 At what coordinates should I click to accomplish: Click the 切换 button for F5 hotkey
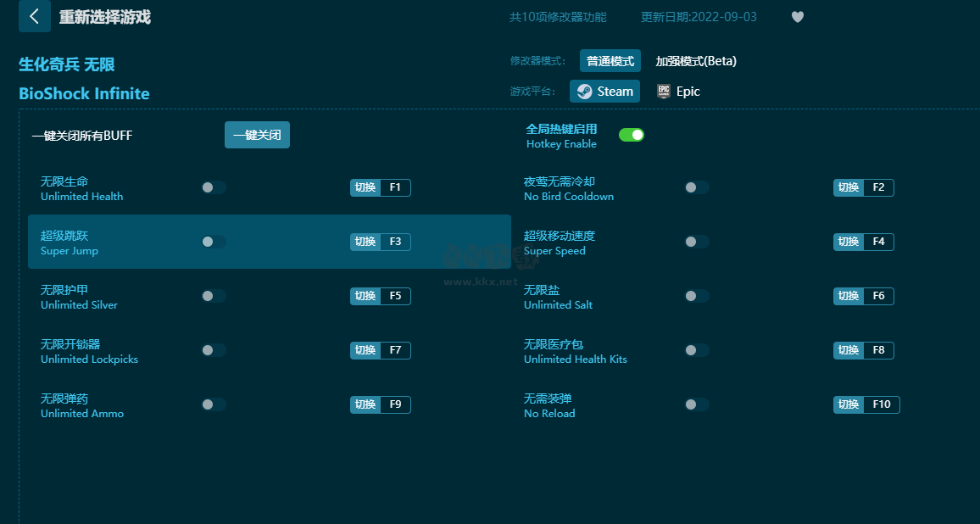coord(365,297)
